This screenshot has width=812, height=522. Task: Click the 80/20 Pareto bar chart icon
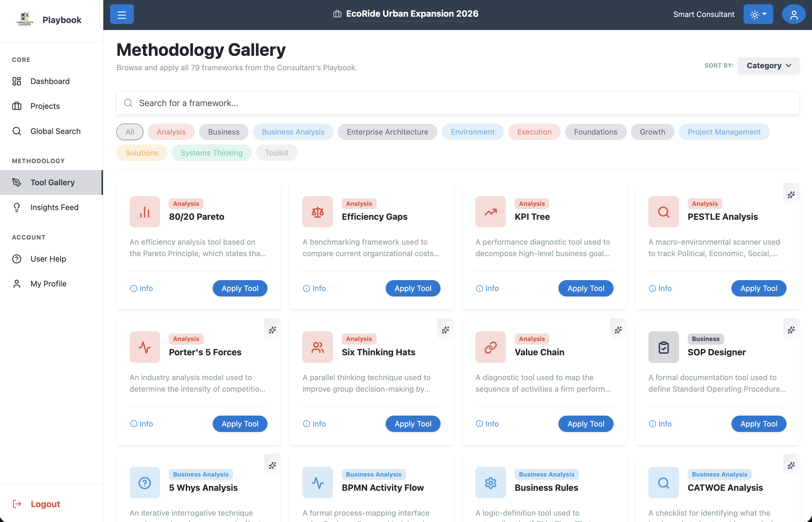(x=145, y=212)
